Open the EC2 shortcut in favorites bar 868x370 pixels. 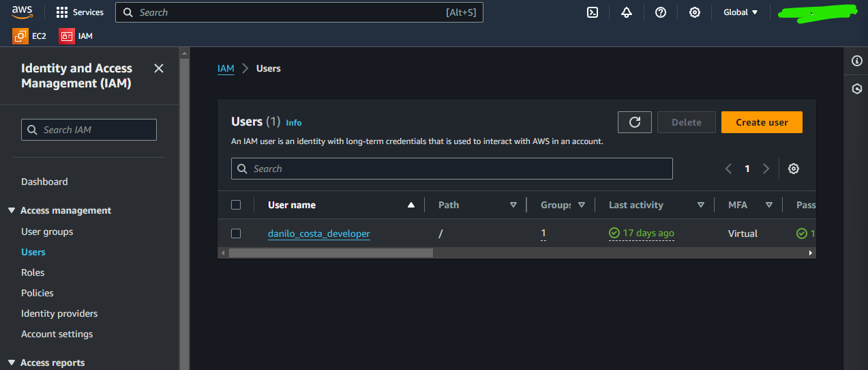tap(29, 36)
